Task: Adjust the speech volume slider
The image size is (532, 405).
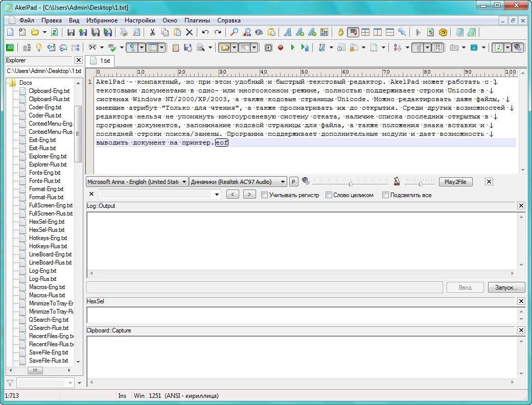Action: pyautogui.click(x=350, y=183)
